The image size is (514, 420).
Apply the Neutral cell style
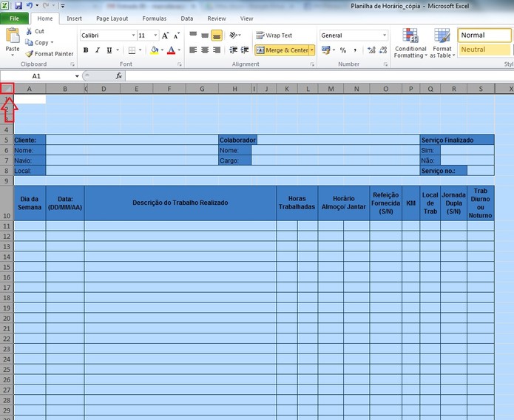click(x=484, y=50)
